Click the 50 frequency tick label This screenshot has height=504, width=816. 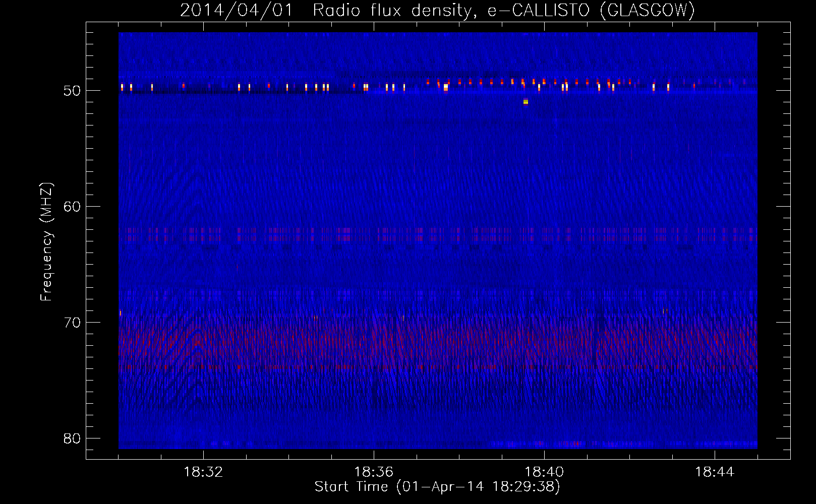73,91
